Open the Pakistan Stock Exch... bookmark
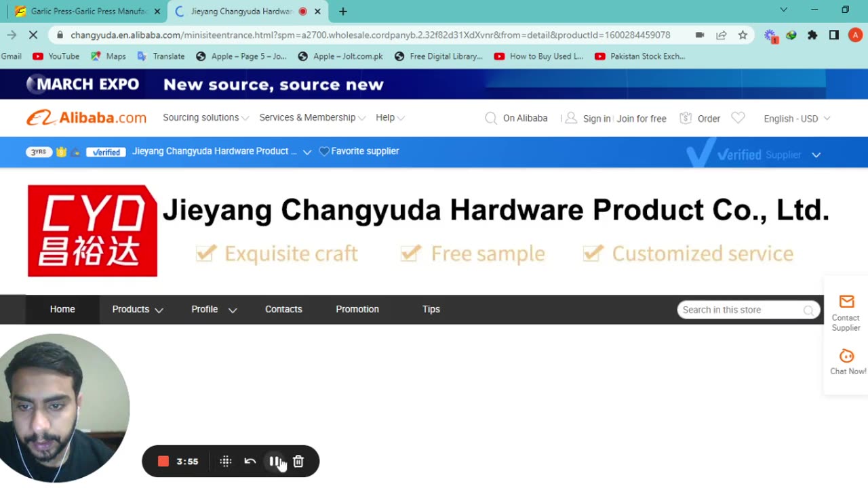 (639, 56)
